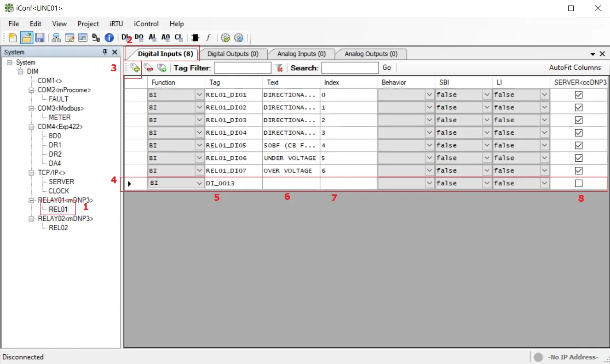Screen dimensions: 610x364
Task: Open the SBI dropdown for REL01_DI02
Action: [x=487, y=107]
